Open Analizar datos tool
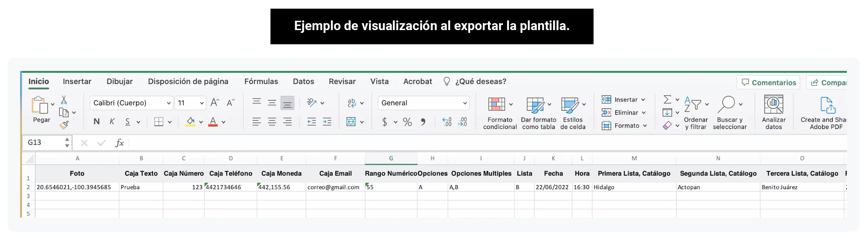The width and height of the screenshot is (868, 238). (774, 112)
